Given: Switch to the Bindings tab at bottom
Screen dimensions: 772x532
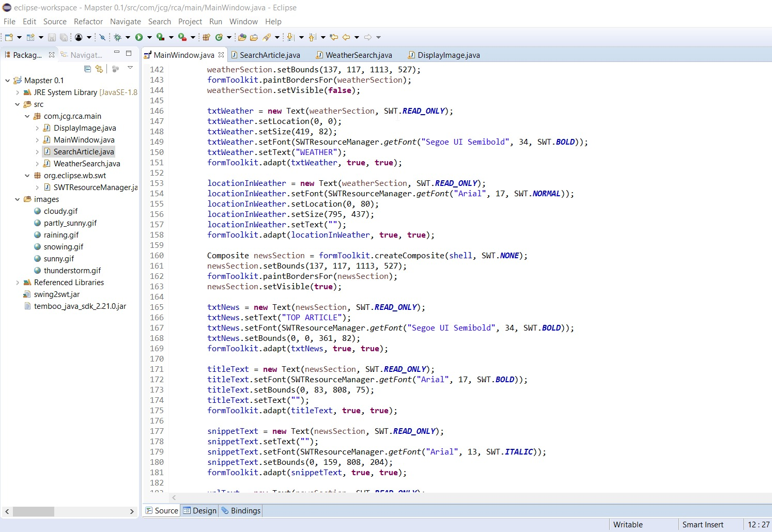Looking at the screenshot, I should point(241,510).
